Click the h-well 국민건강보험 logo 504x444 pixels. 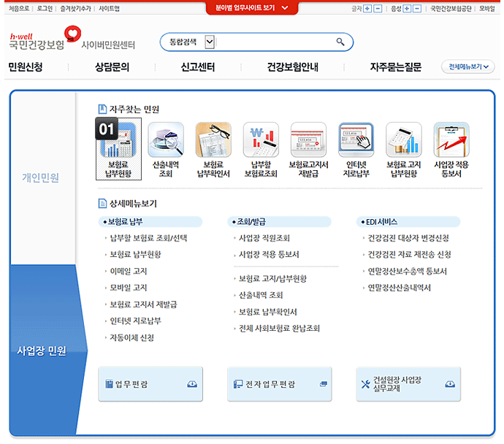[45, 39]
